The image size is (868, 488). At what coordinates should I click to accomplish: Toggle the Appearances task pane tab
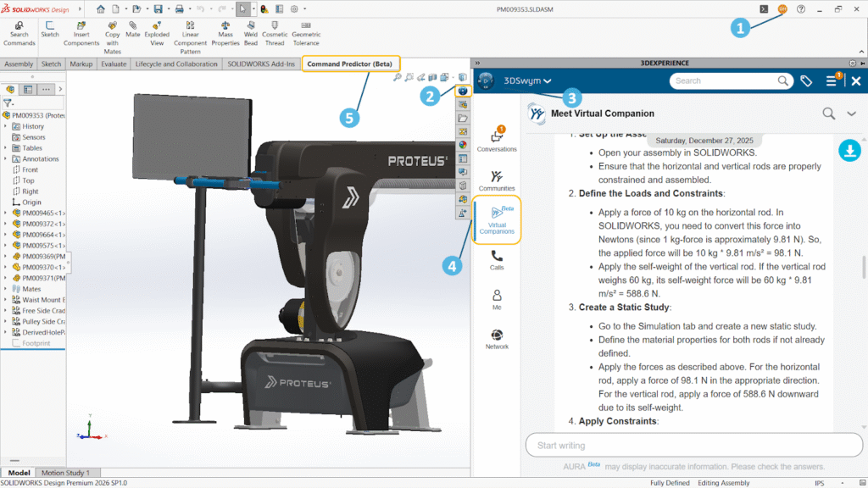coord(462,147)
